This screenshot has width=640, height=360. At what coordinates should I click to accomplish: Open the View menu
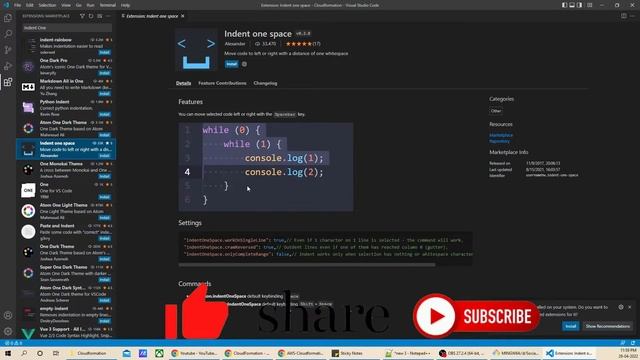[66, 5]
